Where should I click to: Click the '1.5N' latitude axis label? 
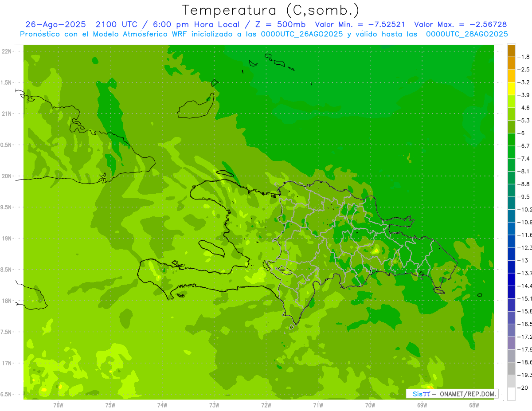tap(6, 83)
